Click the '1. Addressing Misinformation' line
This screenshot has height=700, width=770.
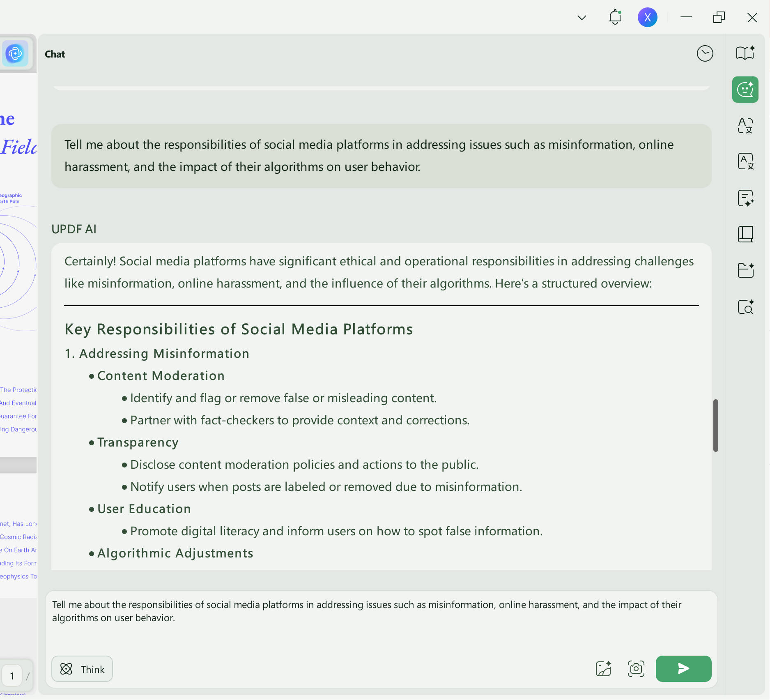click(x=157, y=353)
